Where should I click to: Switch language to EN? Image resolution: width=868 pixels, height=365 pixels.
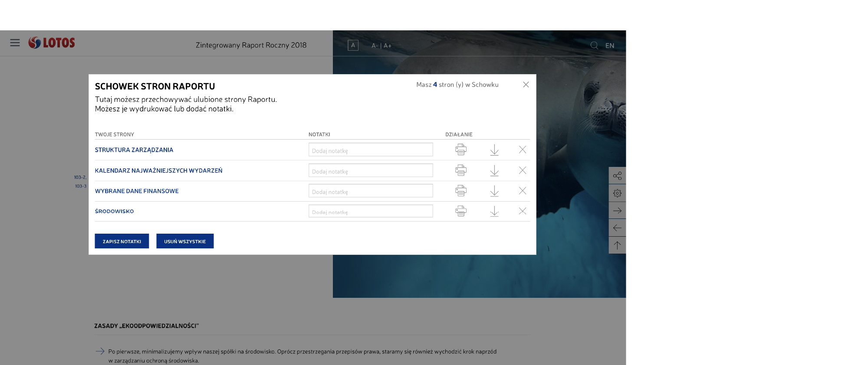[x=610, y=46]
